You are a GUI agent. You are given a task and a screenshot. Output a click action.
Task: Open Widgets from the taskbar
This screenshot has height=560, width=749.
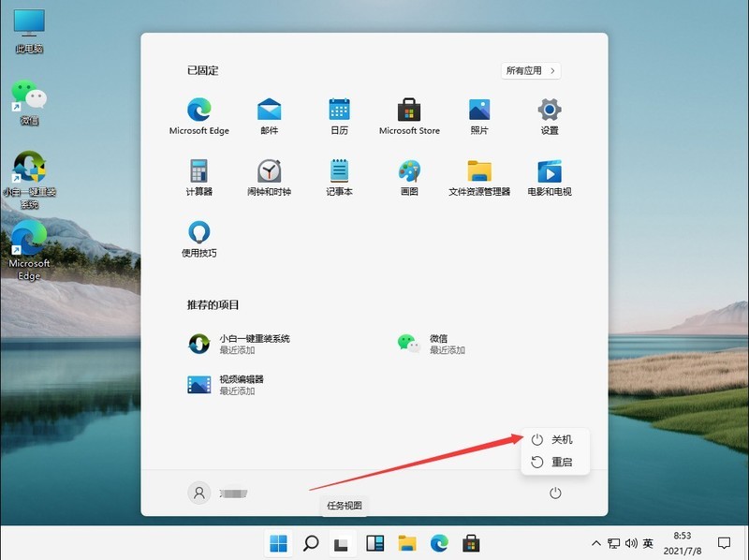point(374,541)
